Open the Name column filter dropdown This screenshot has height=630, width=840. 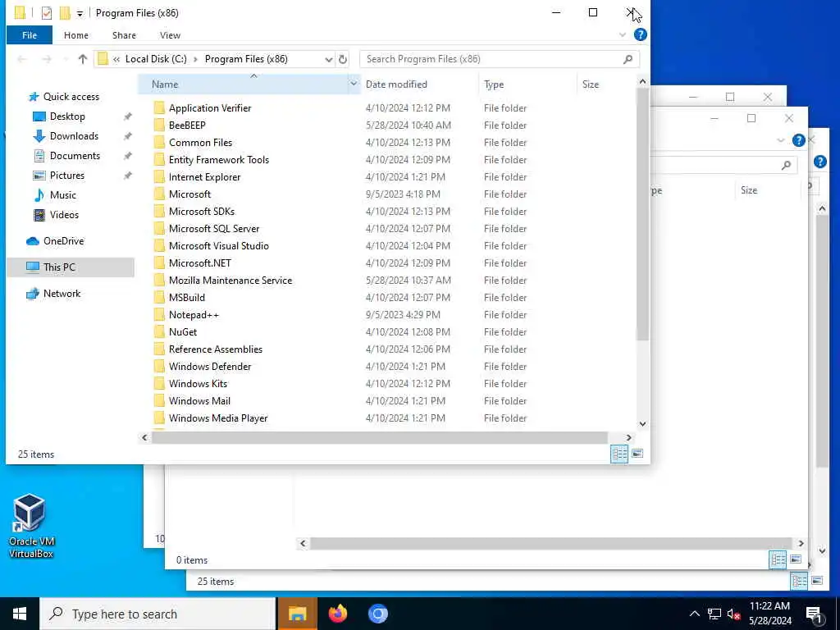point(354,84)
